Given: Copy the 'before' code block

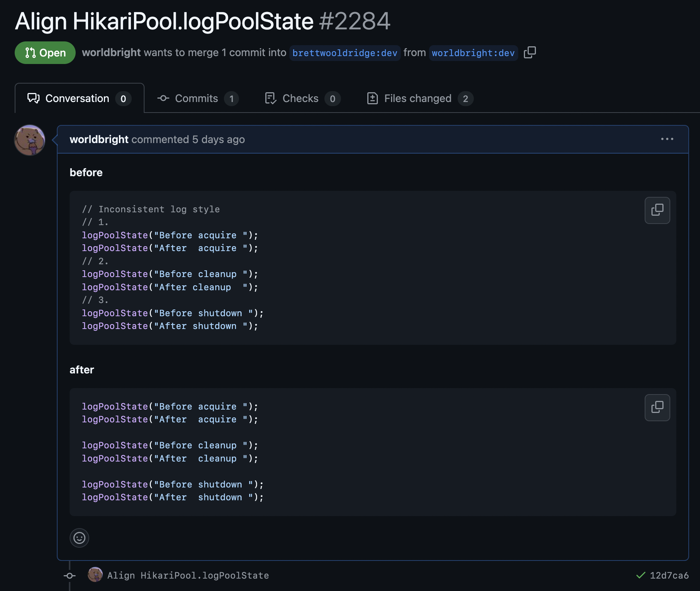Looking at the screenshot, I should click(x=657, y=210).
